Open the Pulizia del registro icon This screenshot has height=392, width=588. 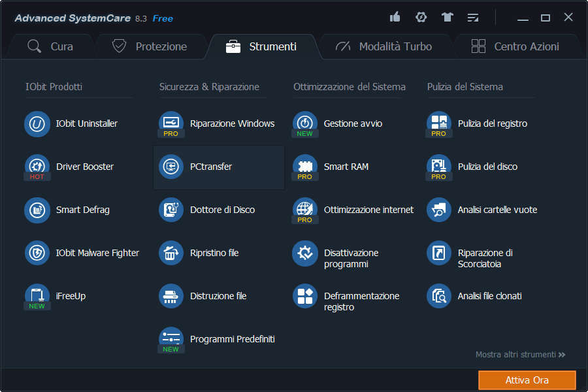[439, 123]
